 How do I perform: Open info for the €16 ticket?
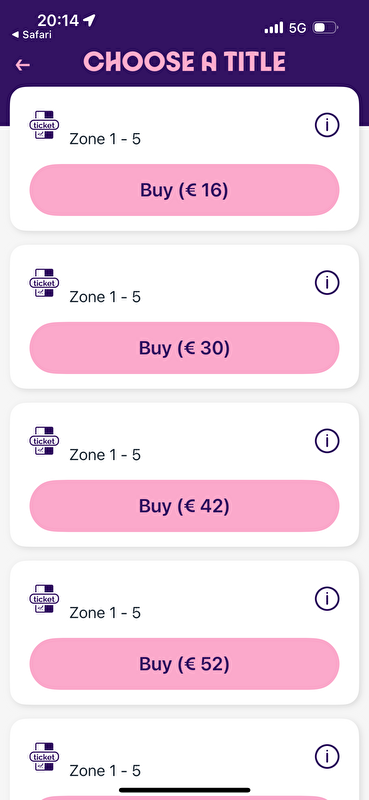(327, 124)
